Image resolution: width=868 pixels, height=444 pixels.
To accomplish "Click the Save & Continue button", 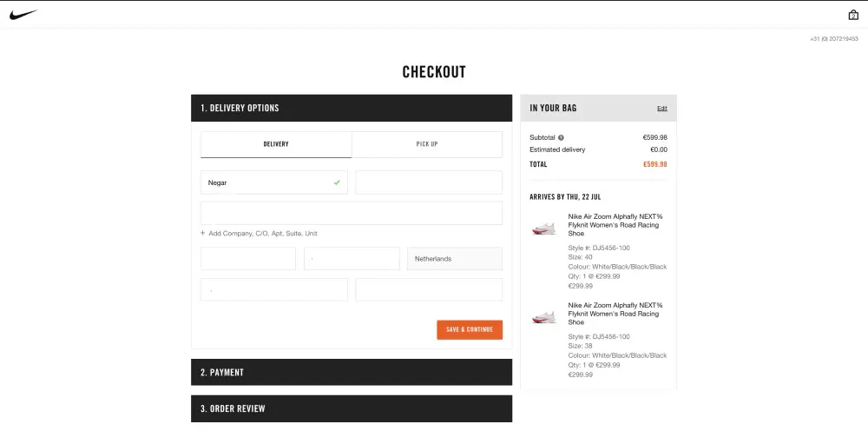I will (470, 329).
